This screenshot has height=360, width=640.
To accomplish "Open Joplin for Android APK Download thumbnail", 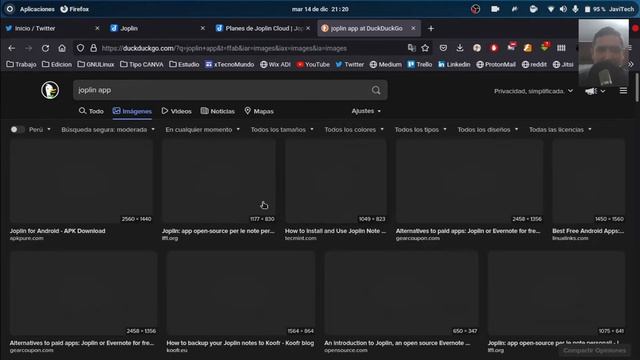I will click(81, 182).
